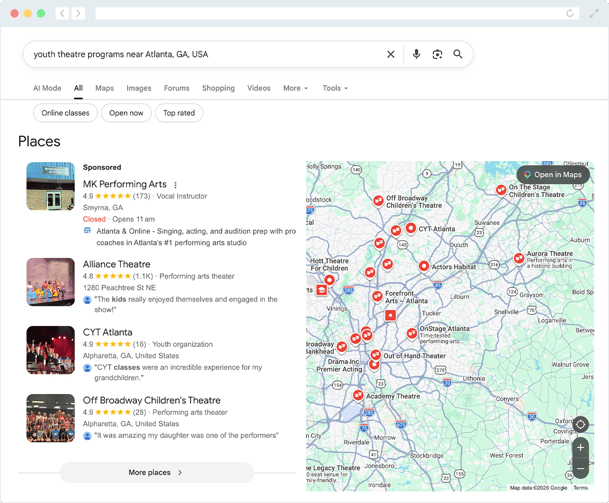Open the MK Performing Arts thumbnail photo
Viewport: 609px width, 503px height.
[x=50, y=186]
